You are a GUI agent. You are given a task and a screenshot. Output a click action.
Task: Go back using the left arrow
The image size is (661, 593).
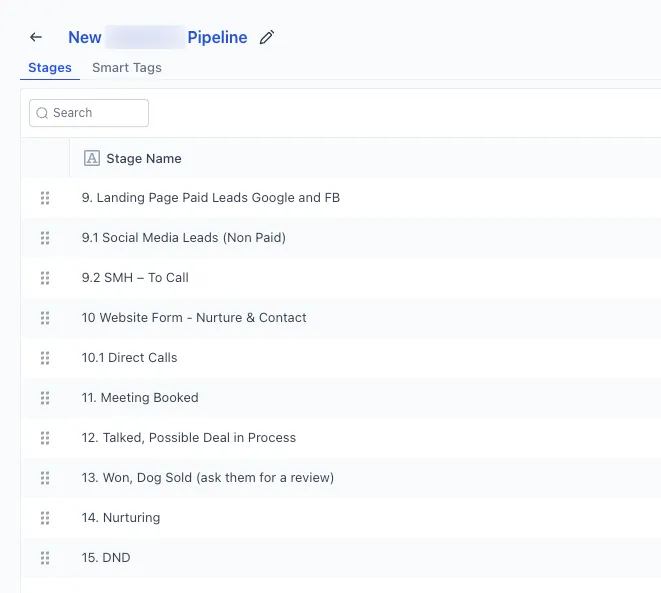[x=36, y=37]
